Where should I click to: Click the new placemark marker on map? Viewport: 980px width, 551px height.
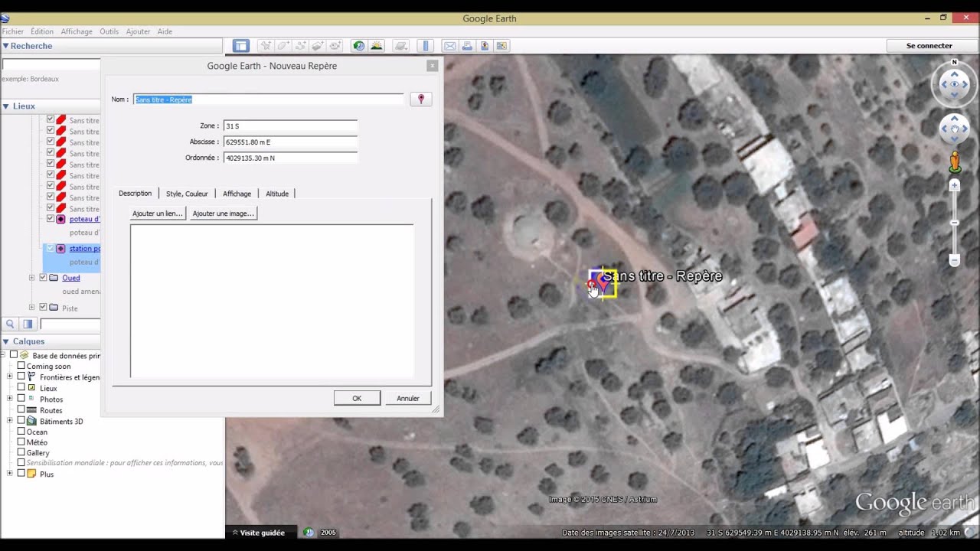(x=603, y=283)
